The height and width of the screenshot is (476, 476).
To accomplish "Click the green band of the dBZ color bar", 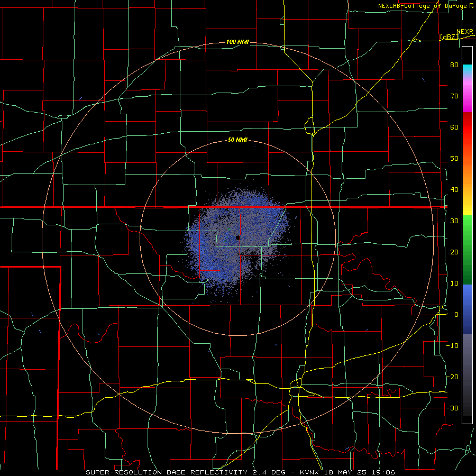I will pos(467,250).
